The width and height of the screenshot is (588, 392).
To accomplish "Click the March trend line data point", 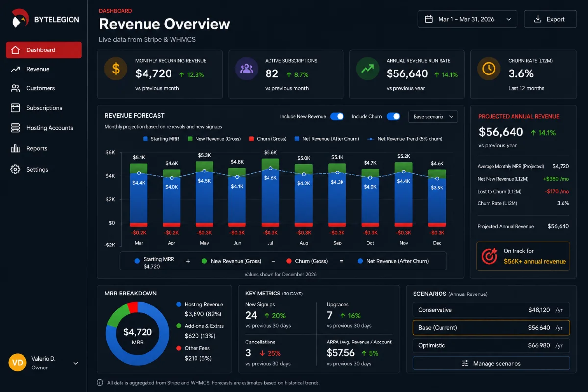I will pos(139,173).
